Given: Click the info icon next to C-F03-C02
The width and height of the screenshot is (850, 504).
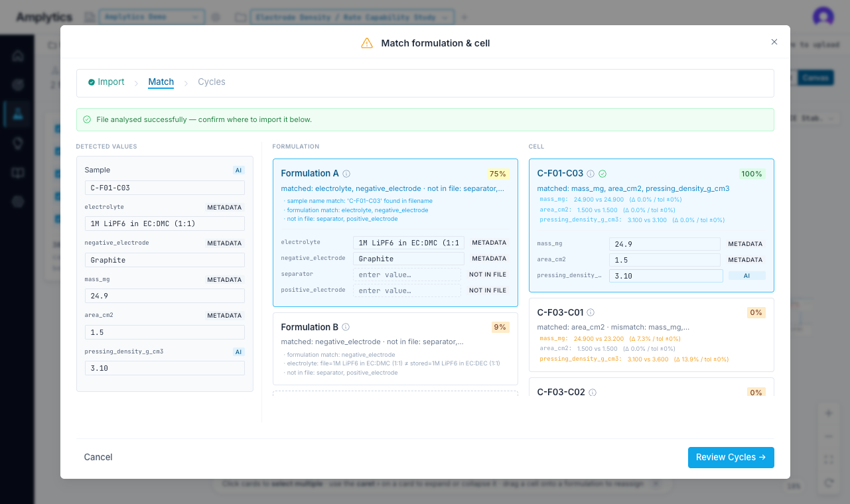Looking at the screenshot, I should (593, 393).
